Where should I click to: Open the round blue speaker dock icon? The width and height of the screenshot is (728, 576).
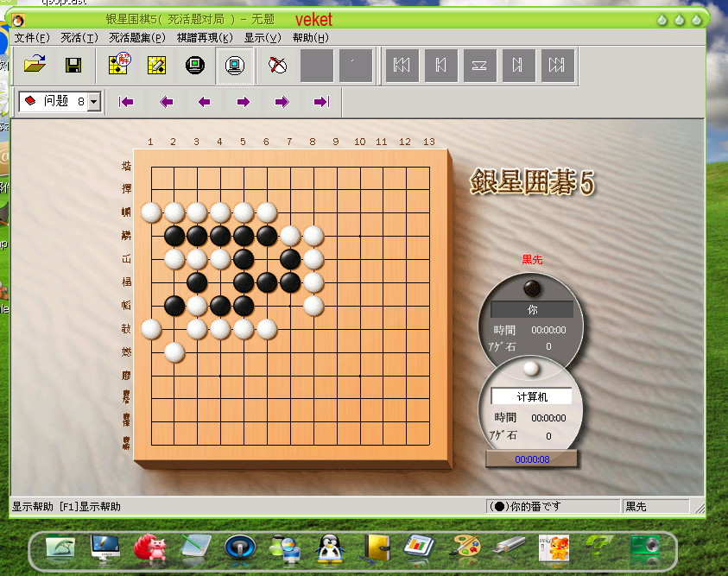click(x=239, y=548)
